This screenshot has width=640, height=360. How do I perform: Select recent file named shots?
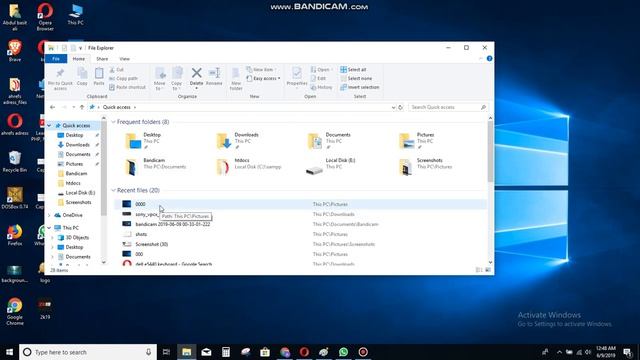tap(141, 234)
